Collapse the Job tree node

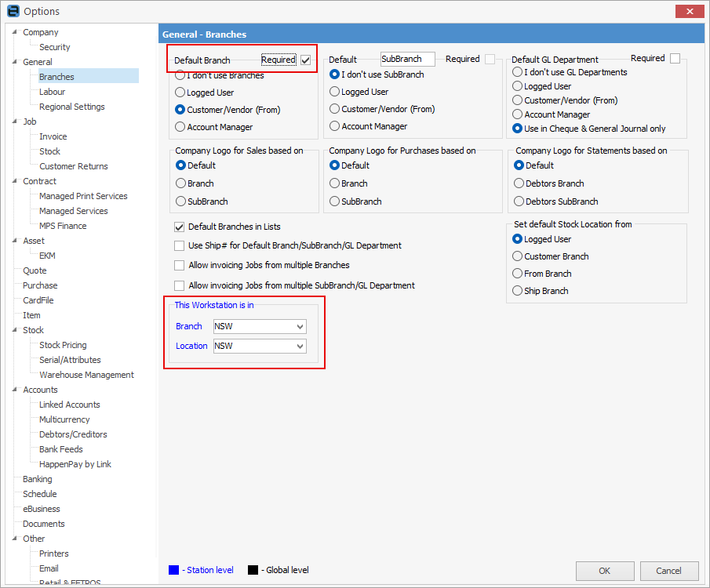14,122
